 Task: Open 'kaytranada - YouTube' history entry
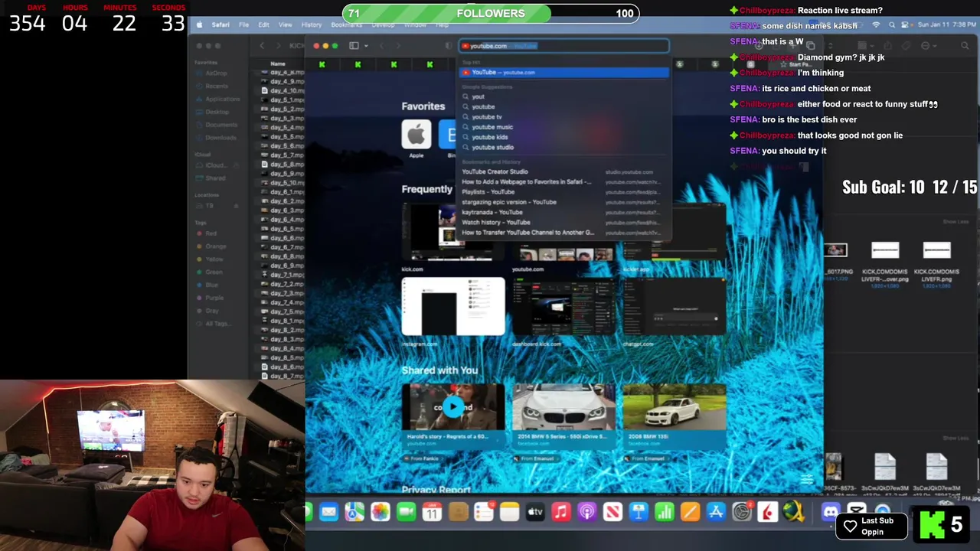point(563,212)
